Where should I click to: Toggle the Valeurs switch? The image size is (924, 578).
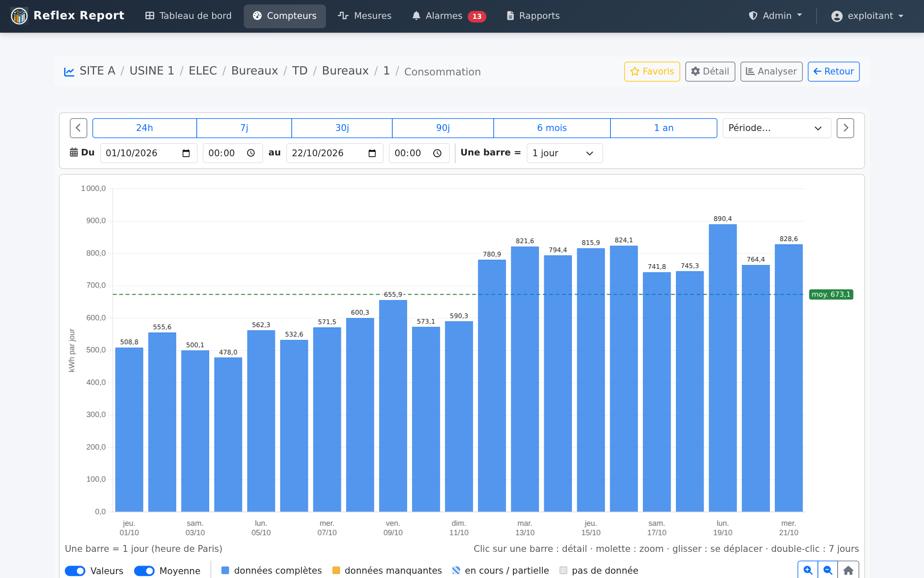coord(75,571)
